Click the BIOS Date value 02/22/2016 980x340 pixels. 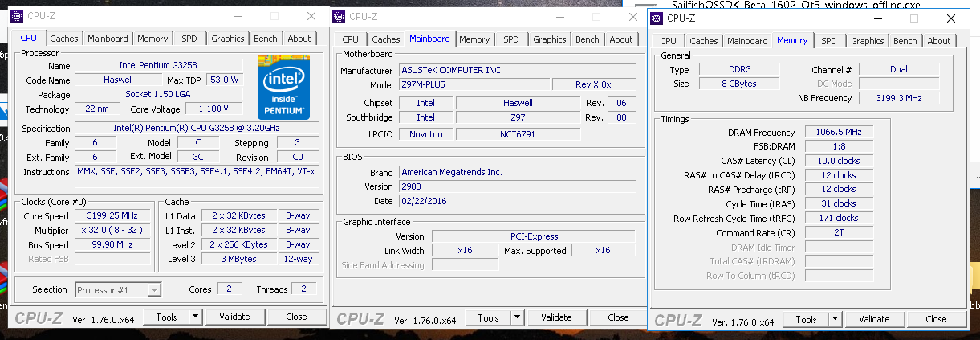click(x=518, y=201)
